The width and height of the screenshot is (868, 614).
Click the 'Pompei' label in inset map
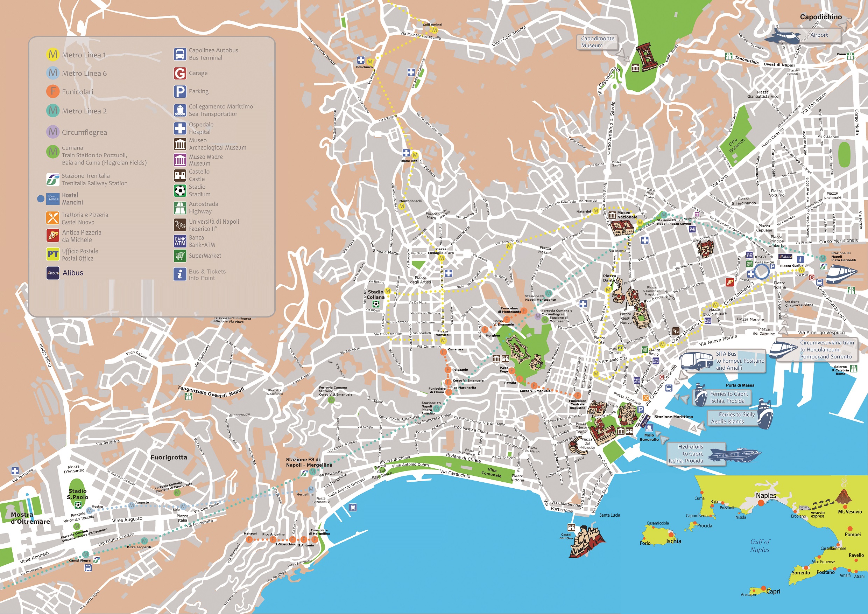[x=853, y=535]
